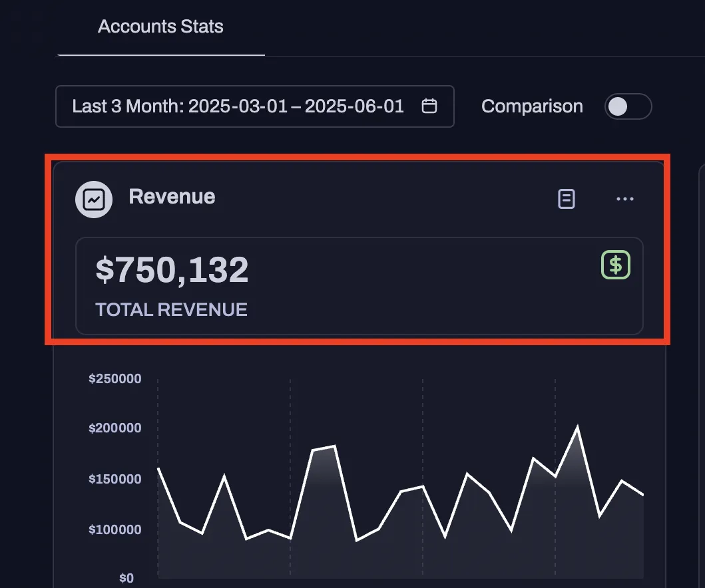Open the three-dot more options menu
The image size is (705, 588).
pyautogui.click(x=624, y=199)
